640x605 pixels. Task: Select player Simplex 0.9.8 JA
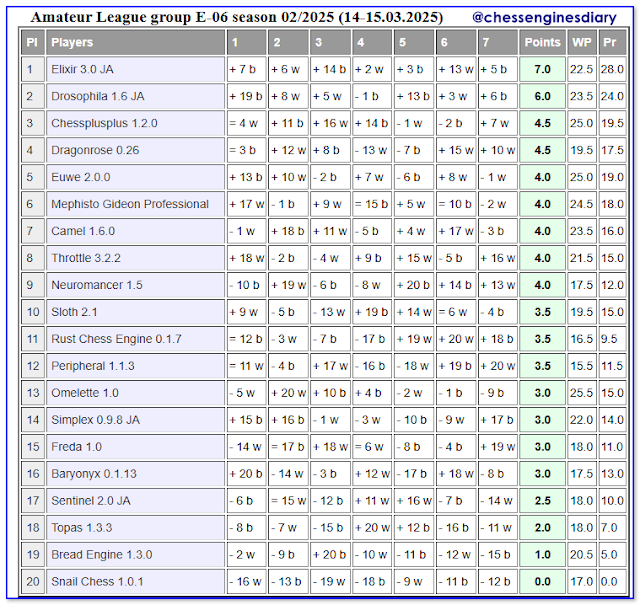[x=136, y=420]
